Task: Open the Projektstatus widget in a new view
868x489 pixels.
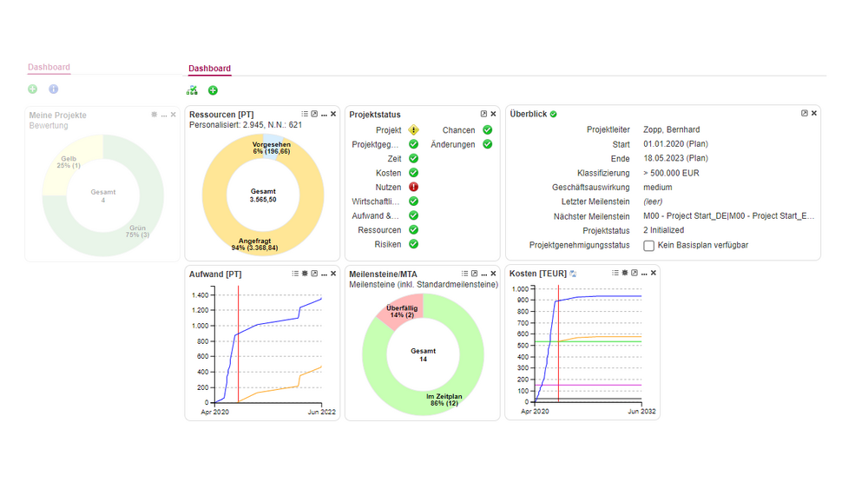Action: click(483, 114)
